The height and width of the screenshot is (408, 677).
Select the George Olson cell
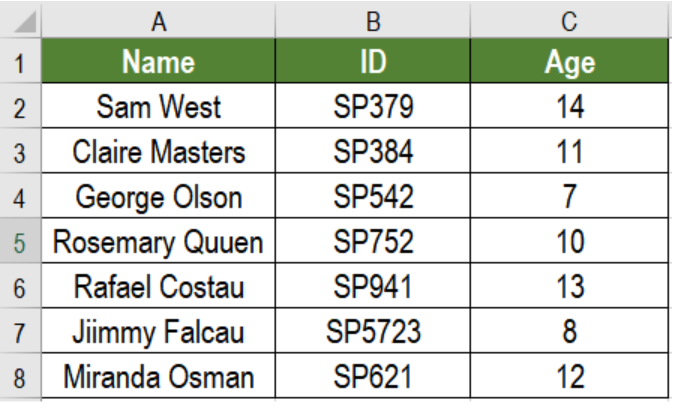click(158, 196)
